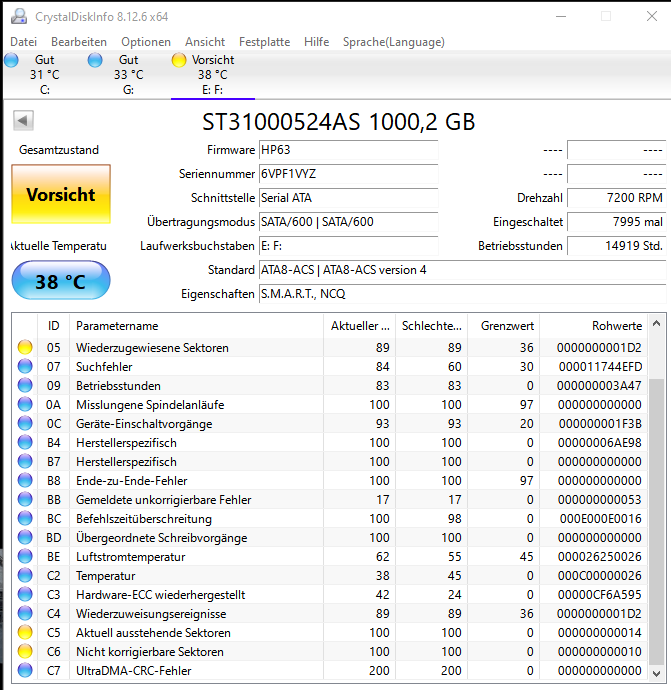Viewport: 671px width, 690px height.
Task: Click the Firmware field HP63
Action: pyautogui.click(x=348, y=150)
